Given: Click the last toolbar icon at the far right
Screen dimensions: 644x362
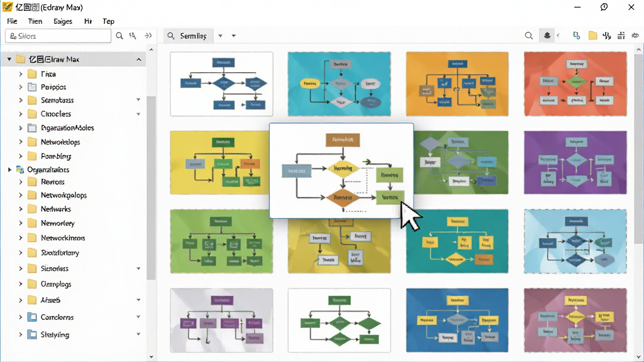Looking at the screenshot, I should coord(635,36).
